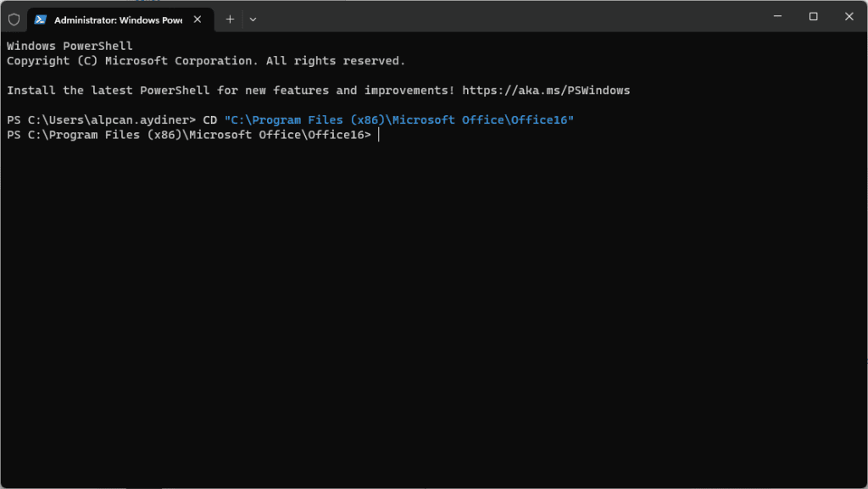This screenshot has height=489, width=868.
Task: Select the Administrator: Windows PowerShell tab
Action: tap(114, 19)
